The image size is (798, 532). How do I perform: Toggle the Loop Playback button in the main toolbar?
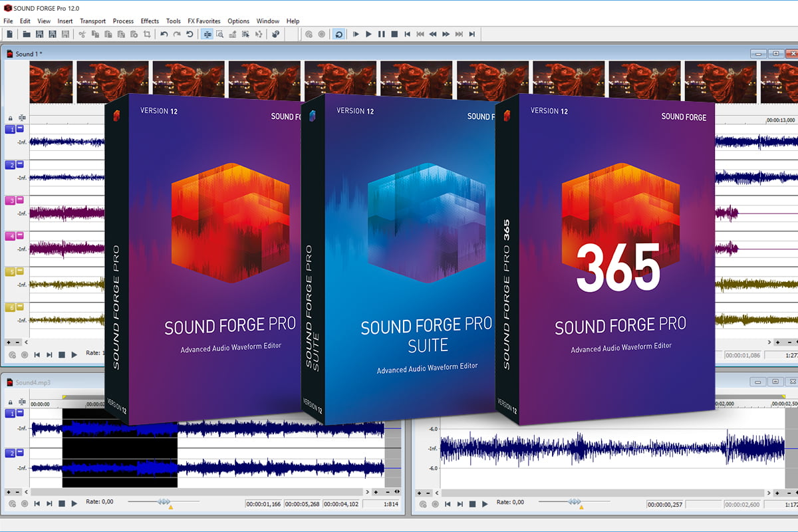pyautogui.click(x=338, y=34)
